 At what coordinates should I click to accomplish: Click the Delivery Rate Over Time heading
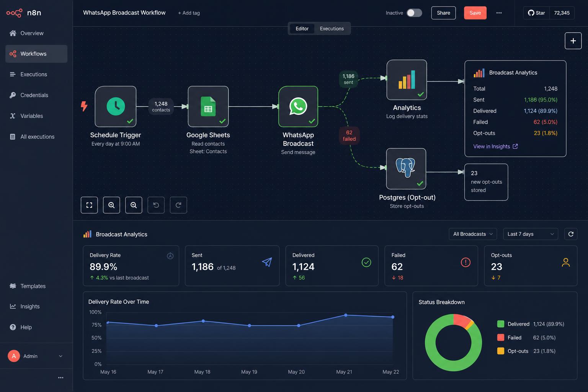pyautogui.click(x=119, y=302)
